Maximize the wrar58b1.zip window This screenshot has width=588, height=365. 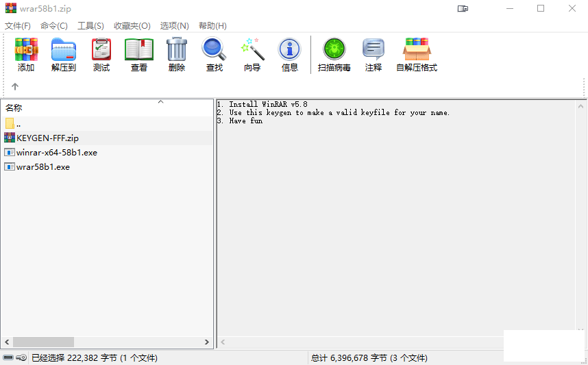coord(541,8)
